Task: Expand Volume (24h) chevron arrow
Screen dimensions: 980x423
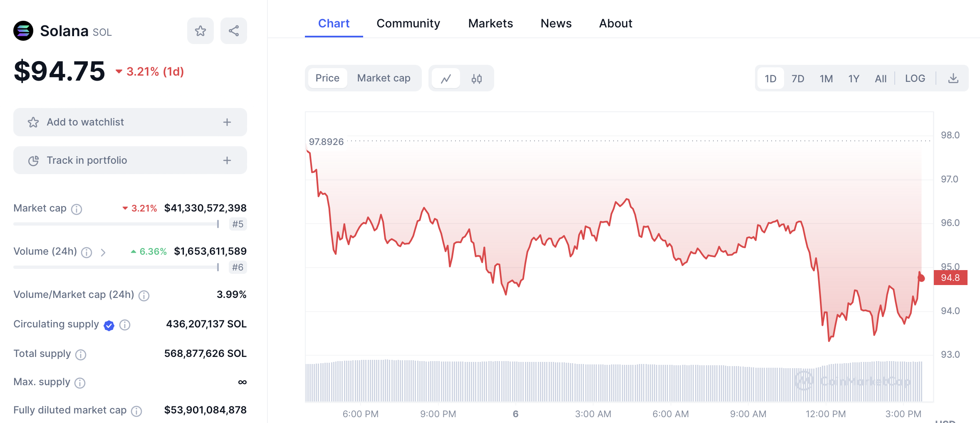Action: click(103, 252)
